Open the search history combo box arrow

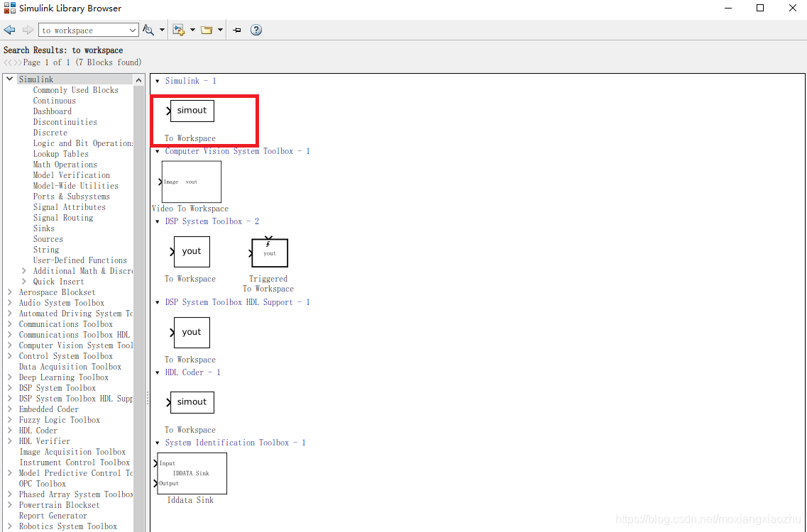133,31
